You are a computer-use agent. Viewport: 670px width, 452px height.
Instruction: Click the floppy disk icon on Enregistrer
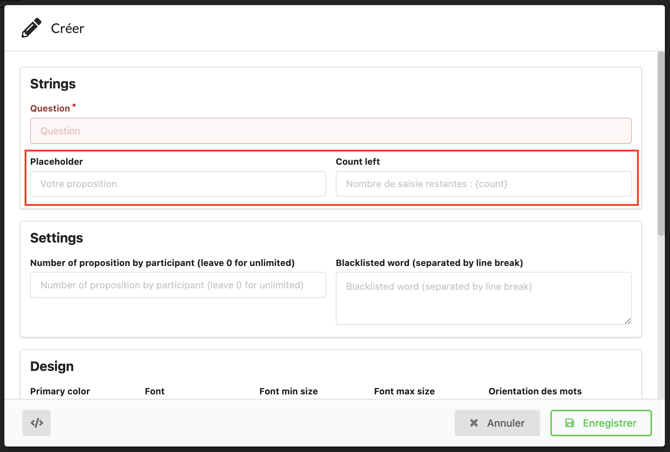pyautogui.click(x=570, y=423)
